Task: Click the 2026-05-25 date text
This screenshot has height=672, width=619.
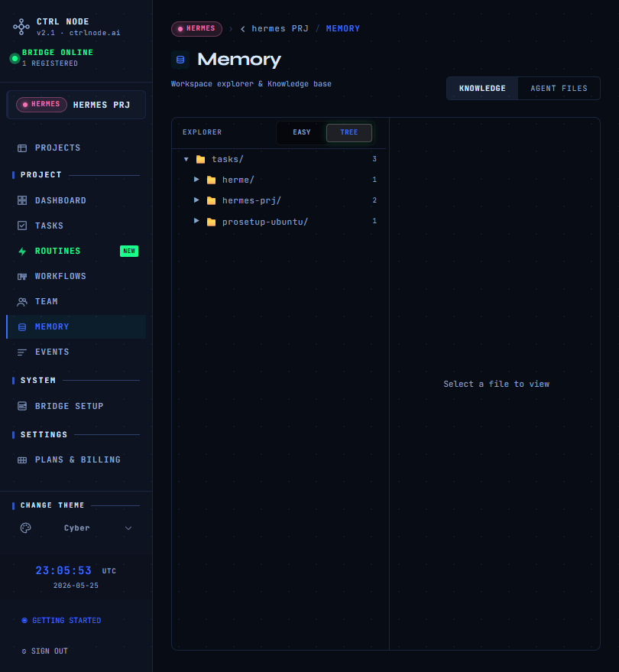Action: click(x=76, y=586)
